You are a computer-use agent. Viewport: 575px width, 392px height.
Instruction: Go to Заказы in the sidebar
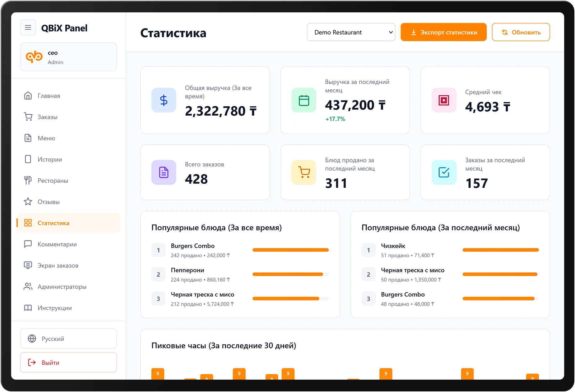pos(47,117)
